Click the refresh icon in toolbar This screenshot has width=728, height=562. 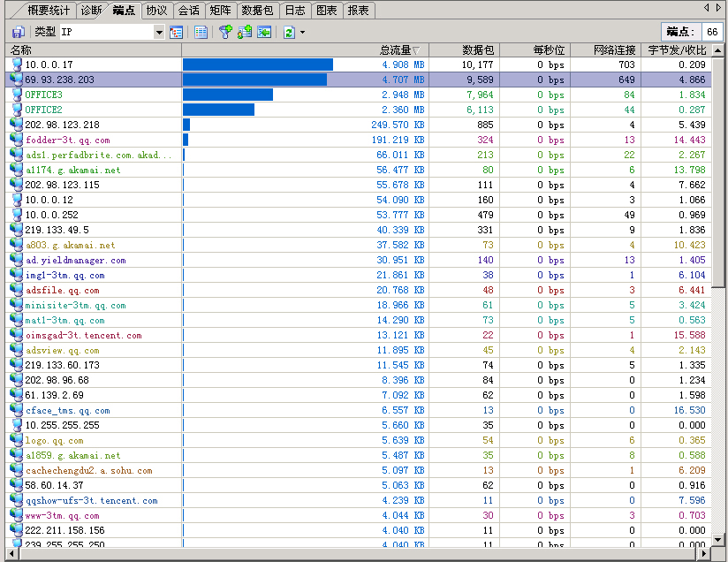pos(288,32)
